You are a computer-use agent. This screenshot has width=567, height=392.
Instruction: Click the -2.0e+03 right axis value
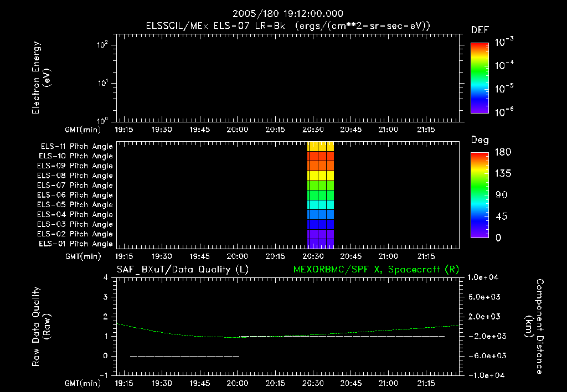487,336
